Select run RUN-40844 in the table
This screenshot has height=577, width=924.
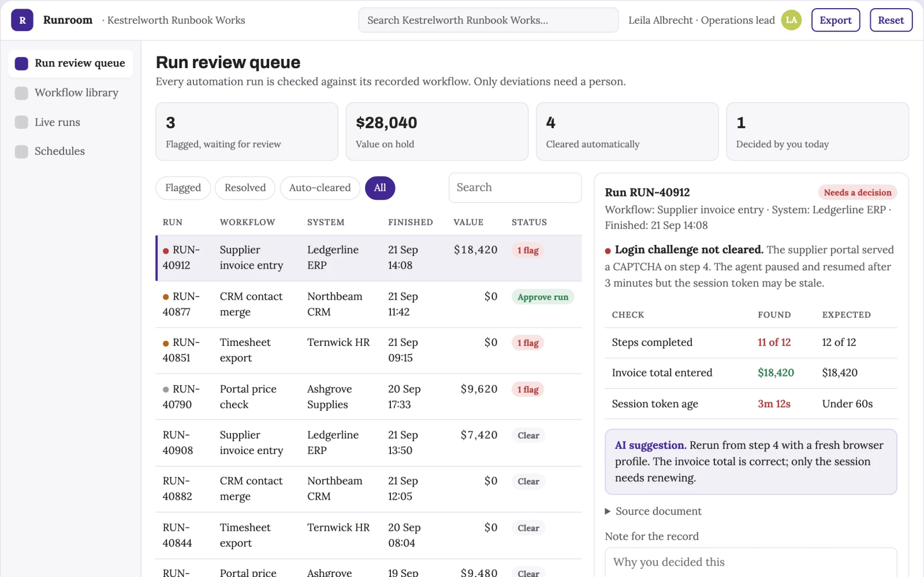(368, 535)
